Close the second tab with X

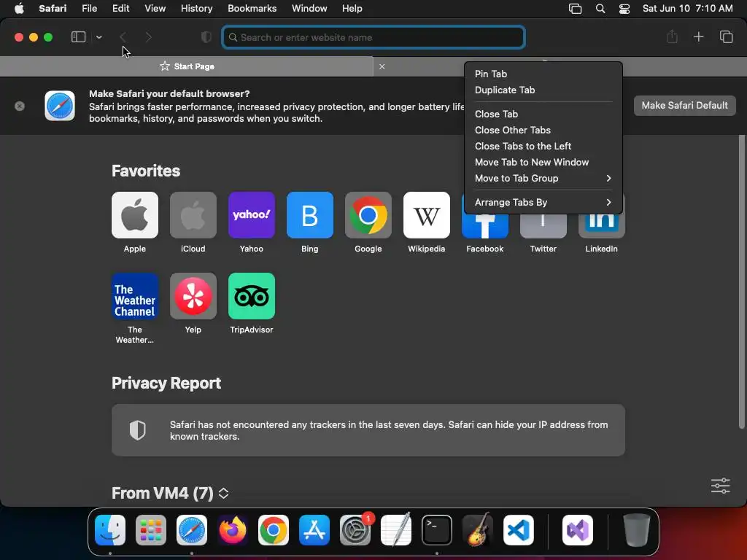tap(382, 66)
